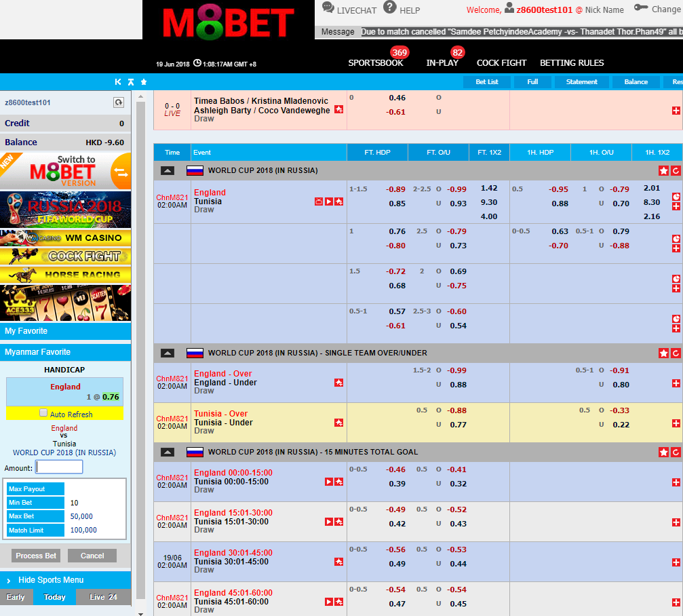
Task: Click England FT 1X2 odds 1.42
Action: 489,188
